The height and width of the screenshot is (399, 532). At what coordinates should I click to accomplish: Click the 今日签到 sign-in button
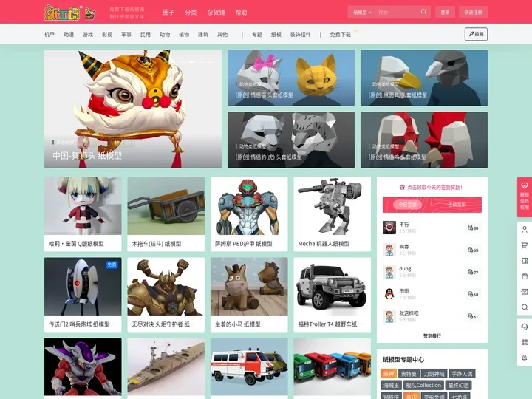[407, 205]
